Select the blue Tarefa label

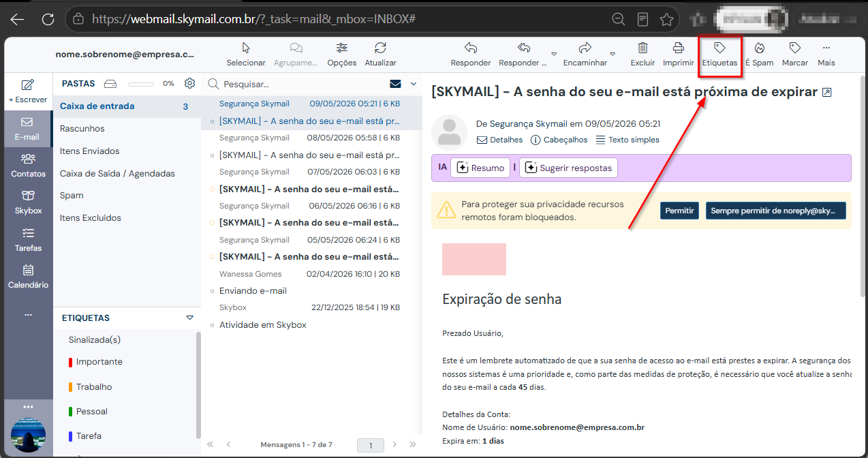coord(86,436)
